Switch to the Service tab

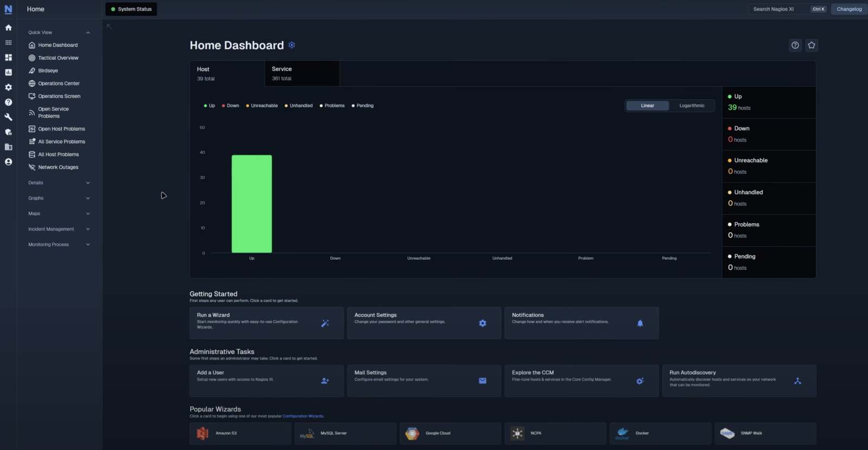302,73
